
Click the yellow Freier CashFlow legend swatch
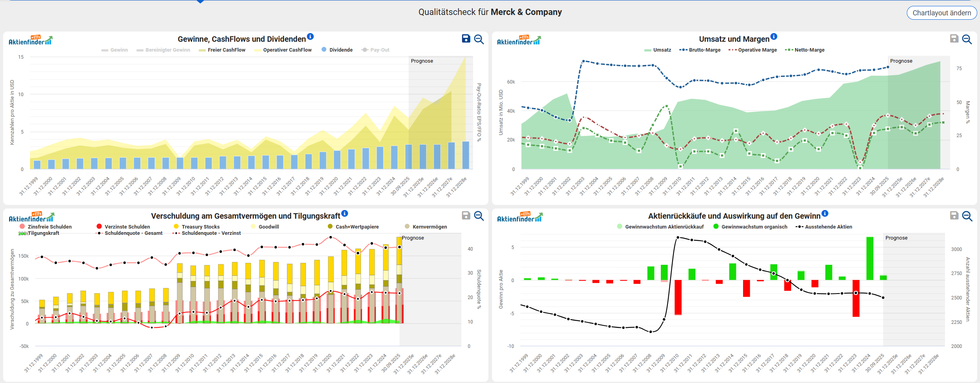coord(202,50)
